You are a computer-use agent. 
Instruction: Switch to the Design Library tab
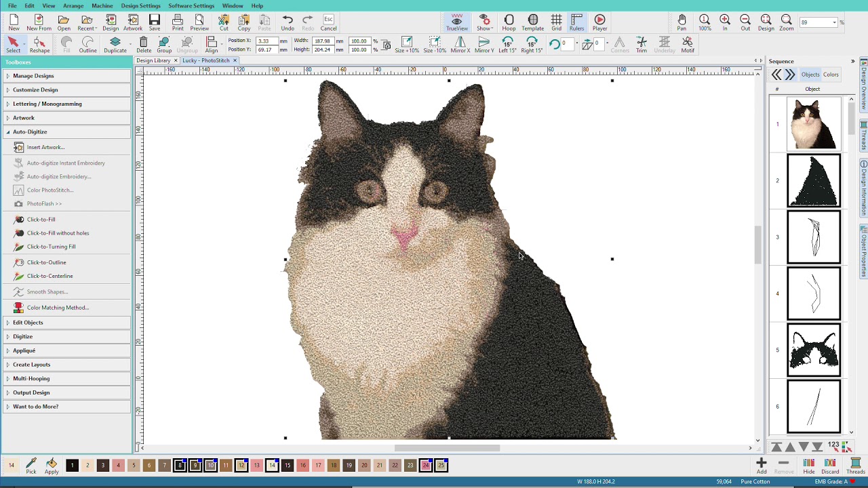pyautogui.click(x=153, y=60)
